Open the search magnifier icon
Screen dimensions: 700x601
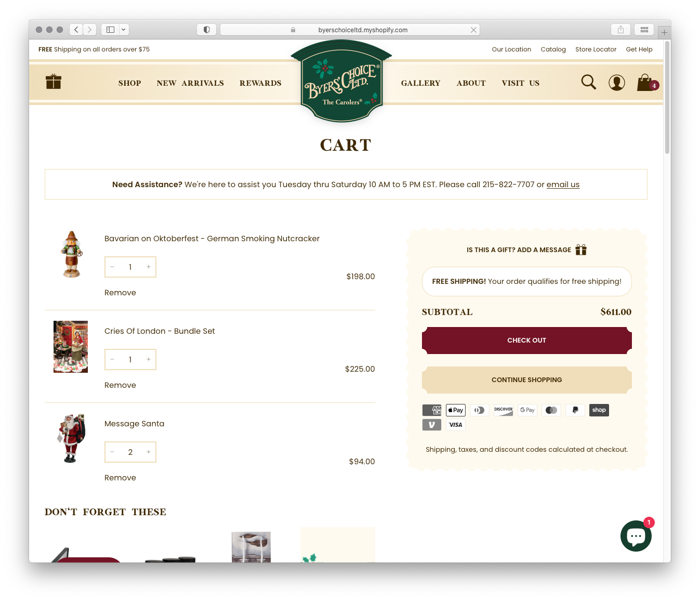coord(588,82)
